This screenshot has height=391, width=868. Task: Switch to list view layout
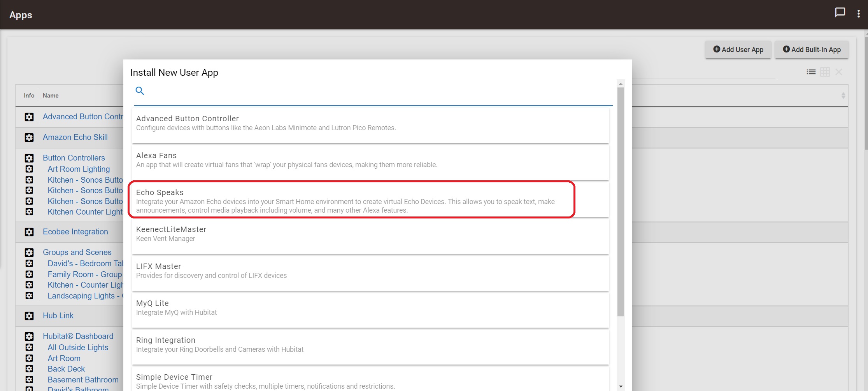tap(811, 72)
